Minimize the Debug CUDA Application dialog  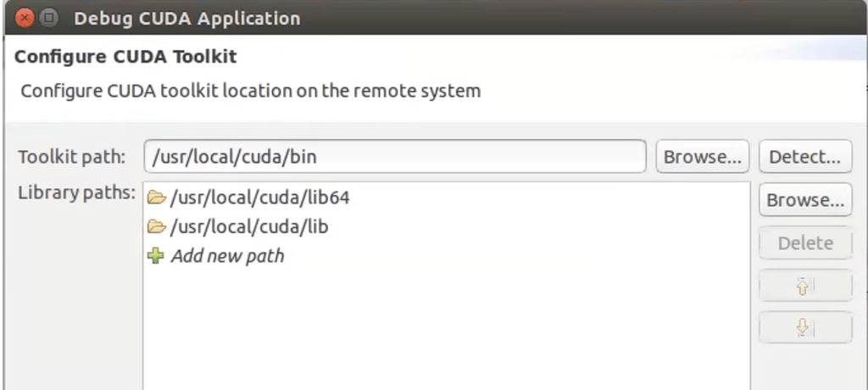click(50, 17)
